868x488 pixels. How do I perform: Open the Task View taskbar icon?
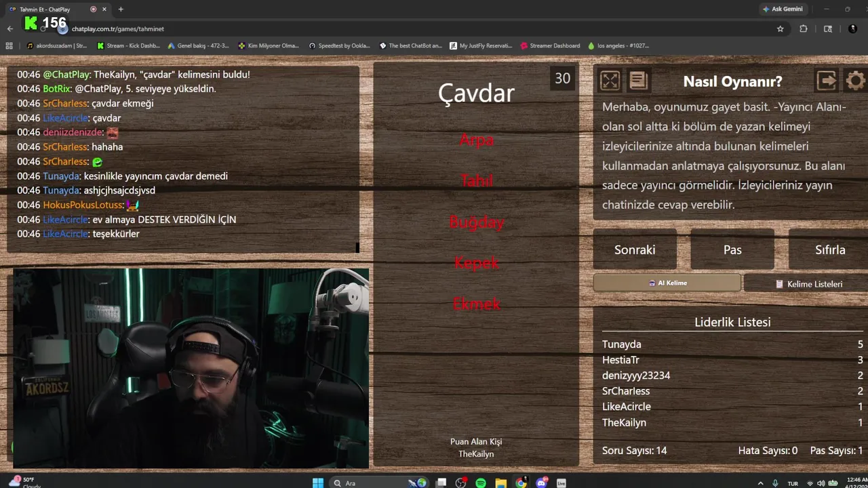441,483
